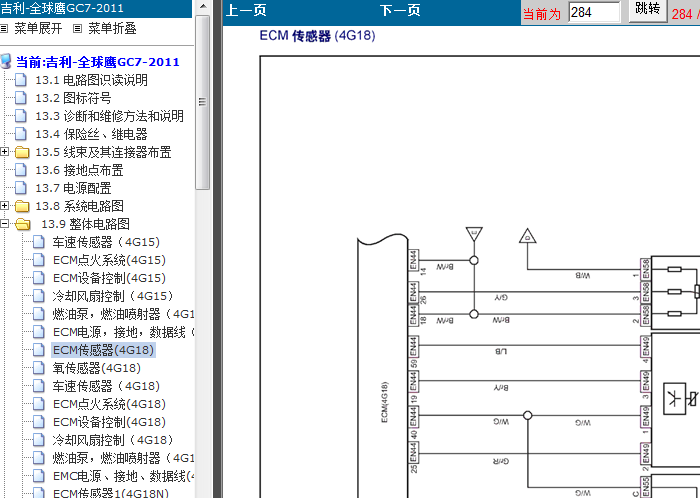Click the page icon beside ECM传感器(4G18)
Image resolution: width=700 pixels, height=498 pixels.
click(x=39, y=350)
